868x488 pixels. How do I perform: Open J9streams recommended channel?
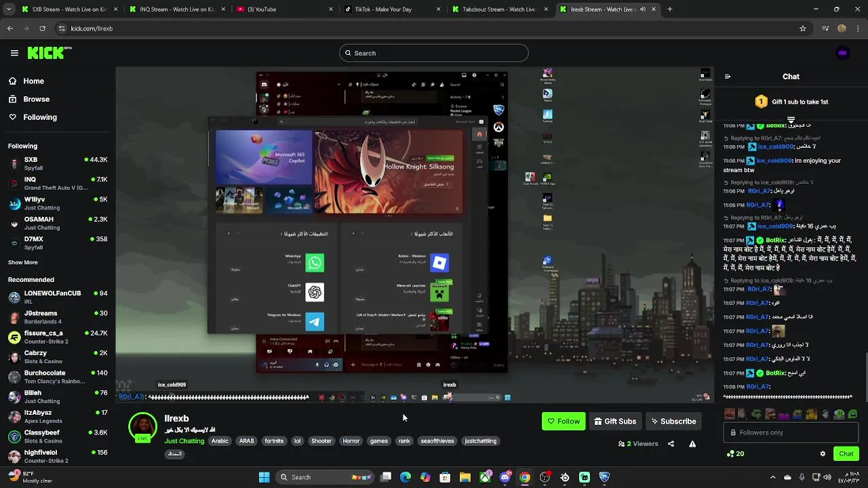[58, 317]
